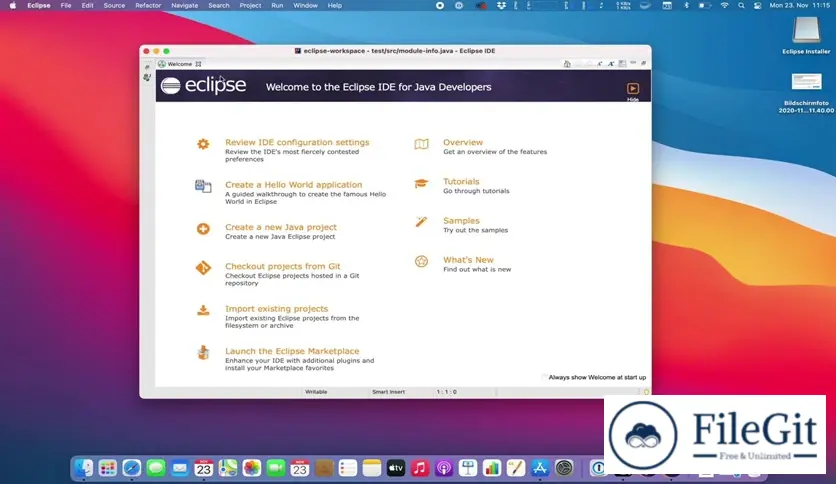Click Launch the Eclipse Marketplace link
This screenshot has height=484, width=836.
tap(292, 351)
